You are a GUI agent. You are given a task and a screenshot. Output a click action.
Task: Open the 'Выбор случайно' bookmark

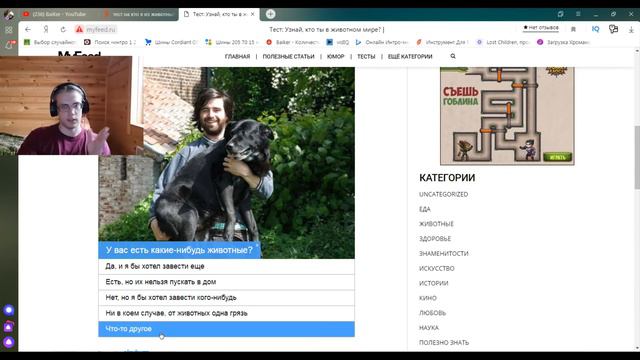coord(50,42)
